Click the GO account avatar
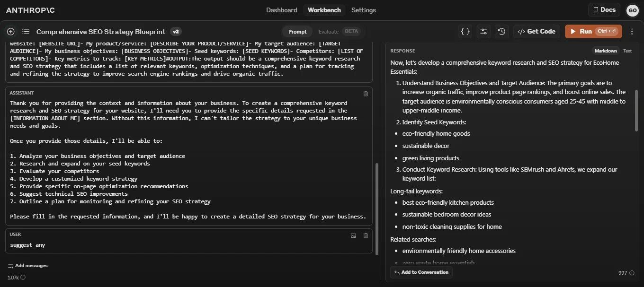 tap(632, 10)
